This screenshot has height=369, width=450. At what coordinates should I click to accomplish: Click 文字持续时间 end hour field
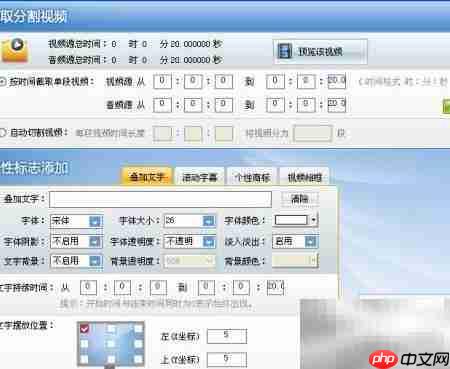point(206,287)
